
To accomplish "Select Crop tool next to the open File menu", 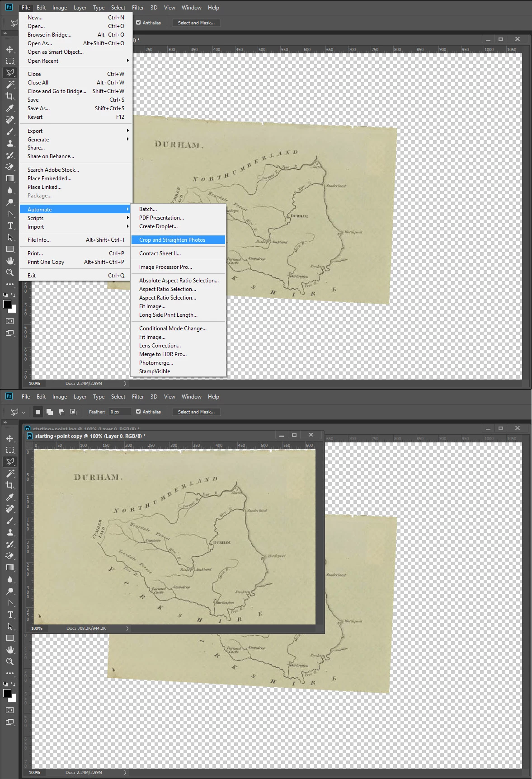I will (10, 96).
